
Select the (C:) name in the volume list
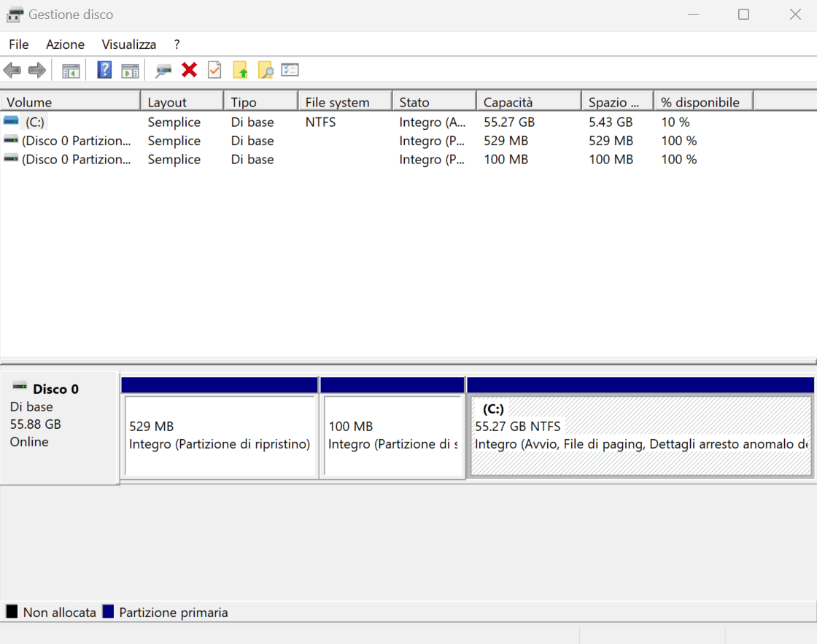pos(35,122)
